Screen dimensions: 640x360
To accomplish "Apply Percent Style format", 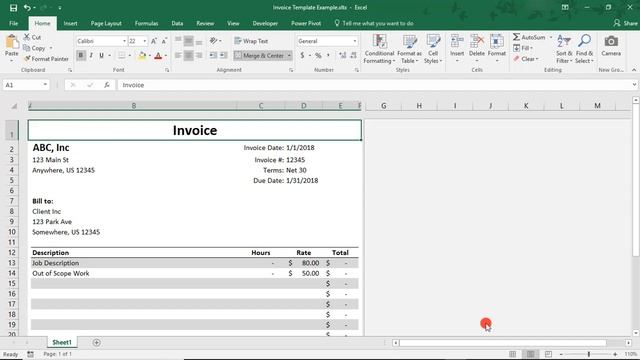I will (318, 55).
